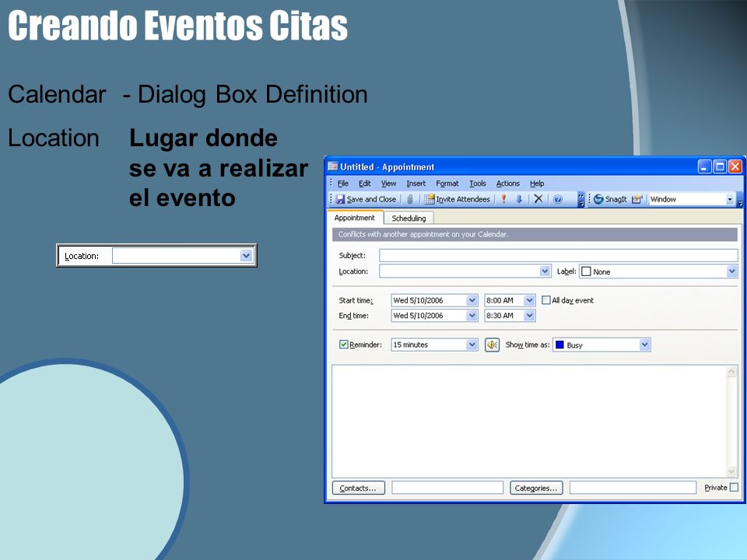This screenshot has height=560, width=747.
Task: Click the white None label swatch
Action: pyautogui.click(x=586, y=271)
